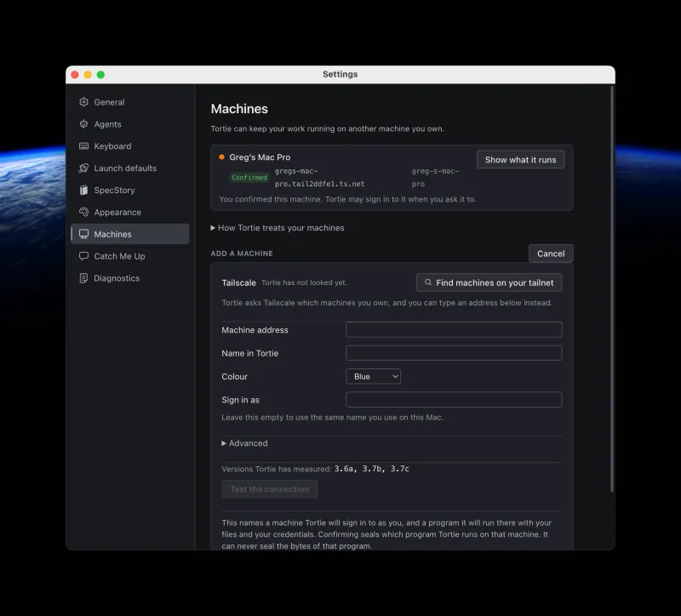Open Appearance settings
The width and height of the screenshot is (681, 616).
[x=130, y=212]
